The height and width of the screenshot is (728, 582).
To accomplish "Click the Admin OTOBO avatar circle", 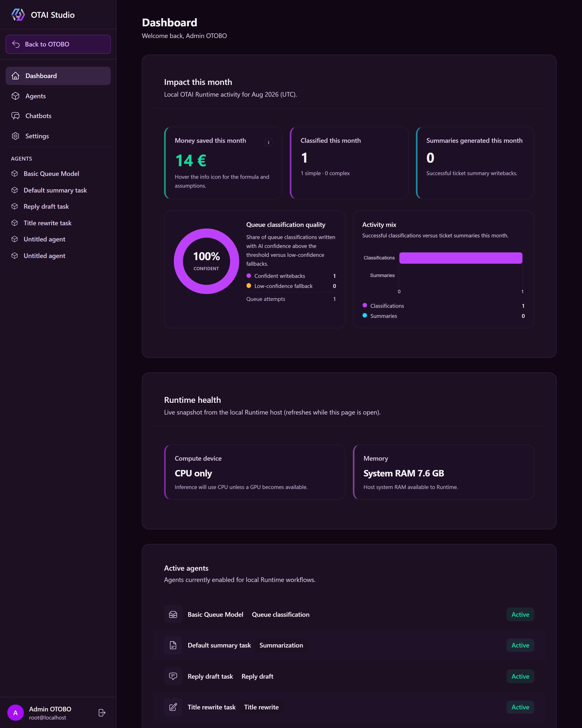I will (x=16, y=713).
